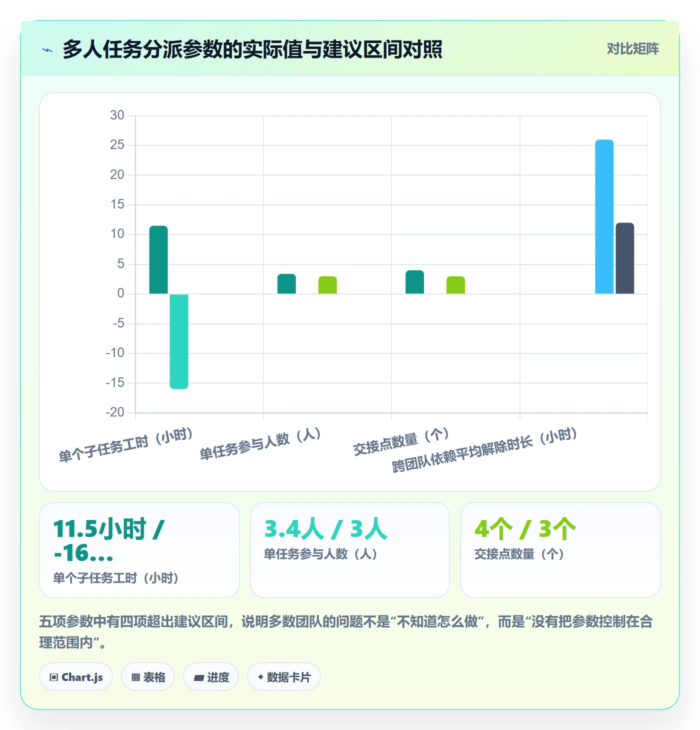Image resolution: width=700 pixels, height=730 pixels.
Task: Open the 数据卡片 tag
Action: click(284, 677)
